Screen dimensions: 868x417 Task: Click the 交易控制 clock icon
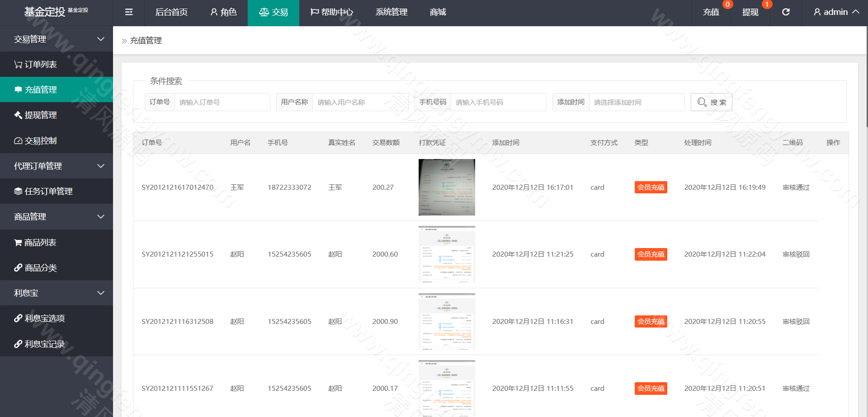coord(18,141)
